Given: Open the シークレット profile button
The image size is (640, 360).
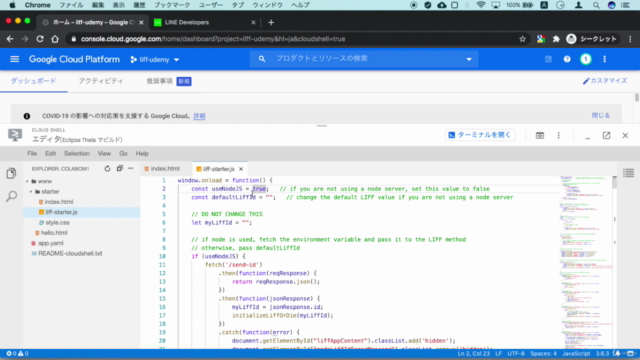Looking at the screenshot, I should coord(591,39).
